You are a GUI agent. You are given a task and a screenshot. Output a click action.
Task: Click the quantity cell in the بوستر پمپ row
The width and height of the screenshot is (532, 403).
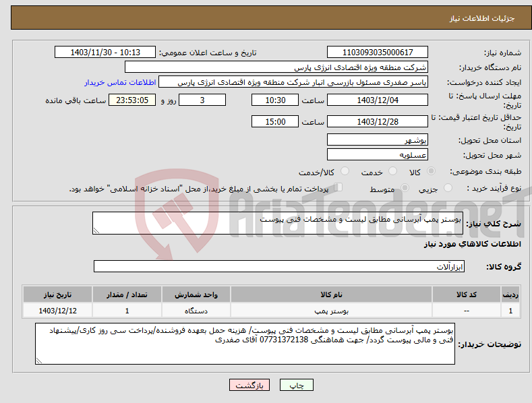pos(127,311)
